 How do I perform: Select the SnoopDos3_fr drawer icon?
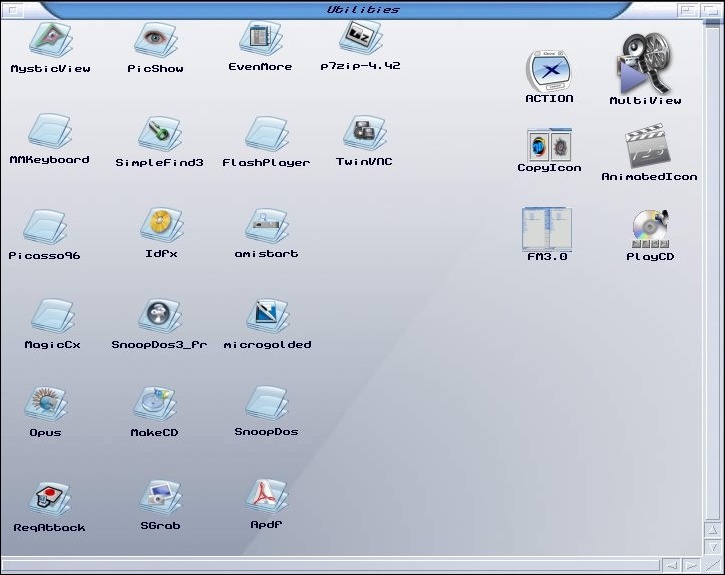160,316
